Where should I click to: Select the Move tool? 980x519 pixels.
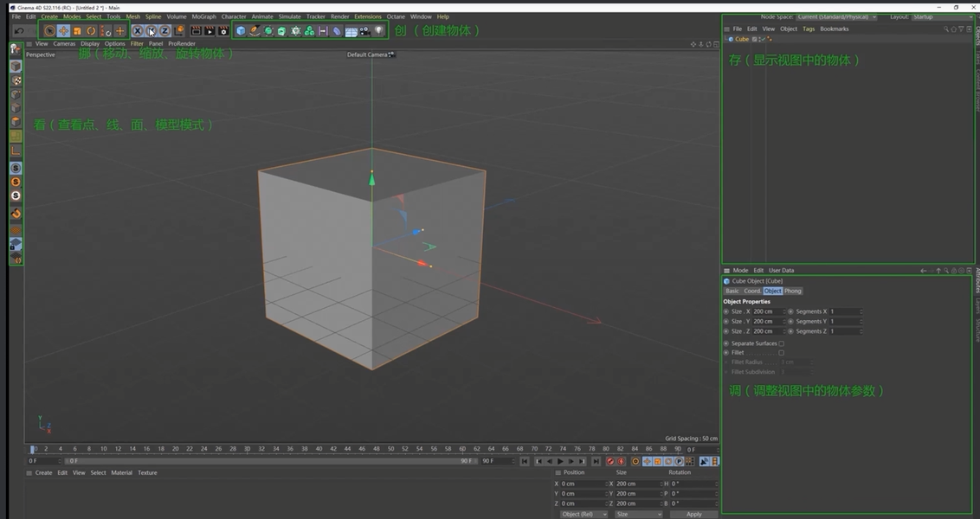(x=63, y=30)
